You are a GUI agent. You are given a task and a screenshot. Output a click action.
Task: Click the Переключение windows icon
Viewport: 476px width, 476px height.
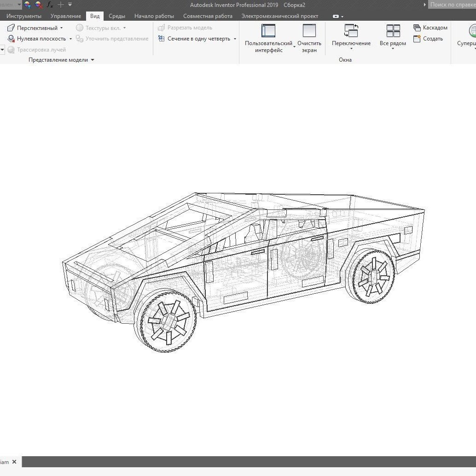(x=351, y=31)
